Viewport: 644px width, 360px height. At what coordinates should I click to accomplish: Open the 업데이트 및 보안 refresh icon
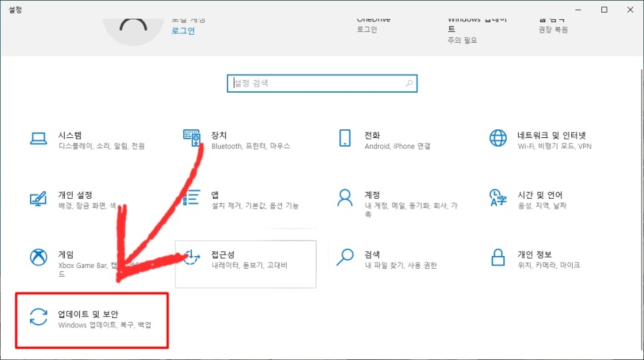[38, 317]
